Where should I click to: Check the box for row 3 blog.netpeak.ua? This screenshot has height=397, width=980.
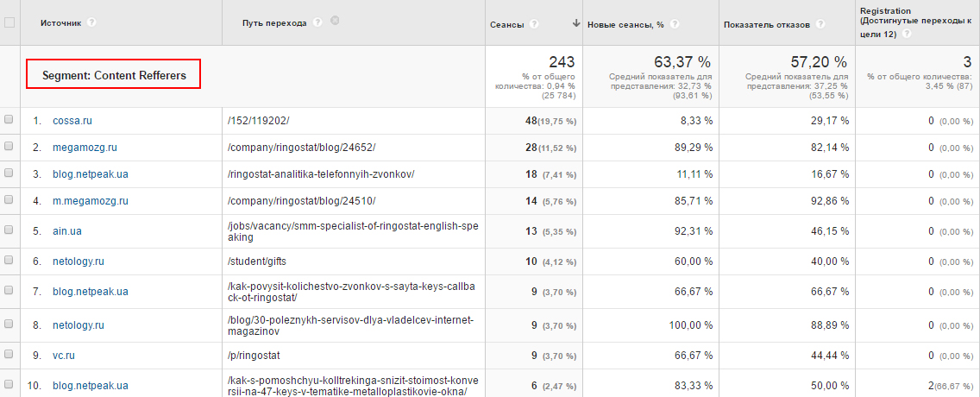(x=9, y=173)
